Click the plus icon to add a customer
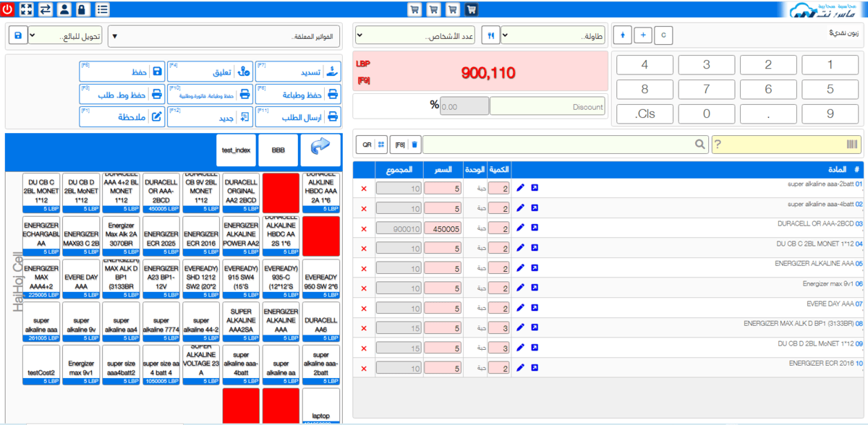 pos(642,35)
